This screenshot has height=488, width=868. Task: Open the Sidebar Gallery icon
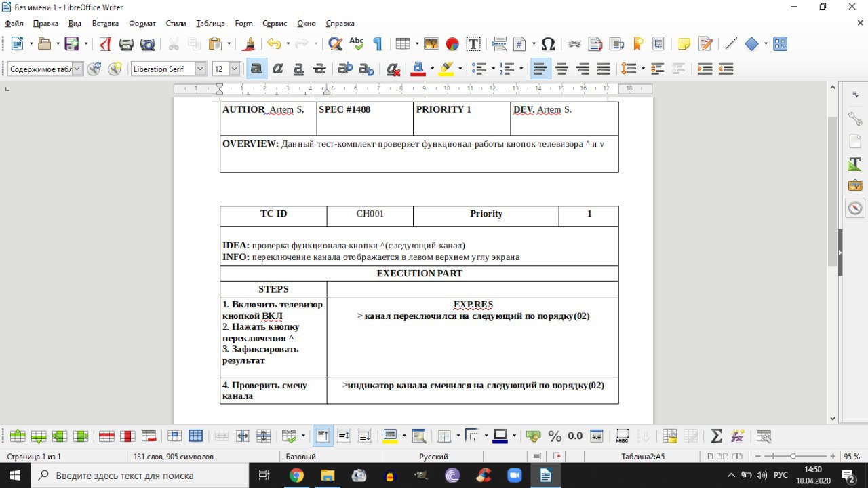pos(855,186)
